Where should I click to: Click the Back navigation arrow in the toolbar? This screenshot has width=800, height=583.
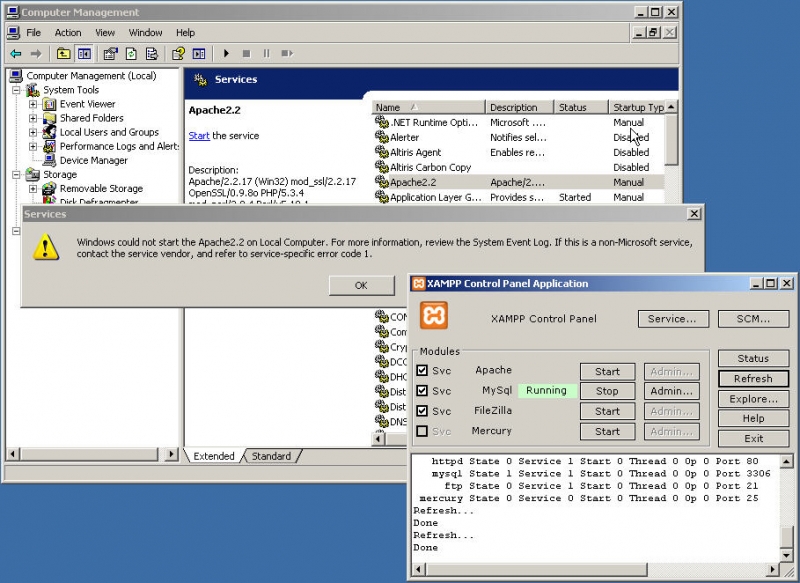tap(16, 54)
